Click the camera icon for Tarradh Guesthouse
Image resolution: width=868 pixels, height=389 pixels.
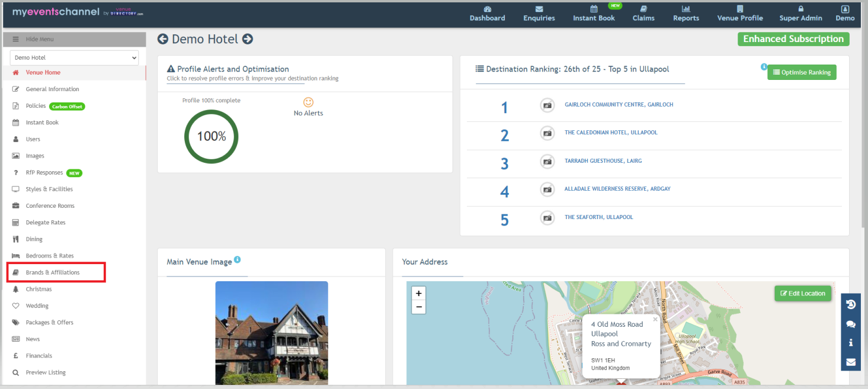[547, 162]
